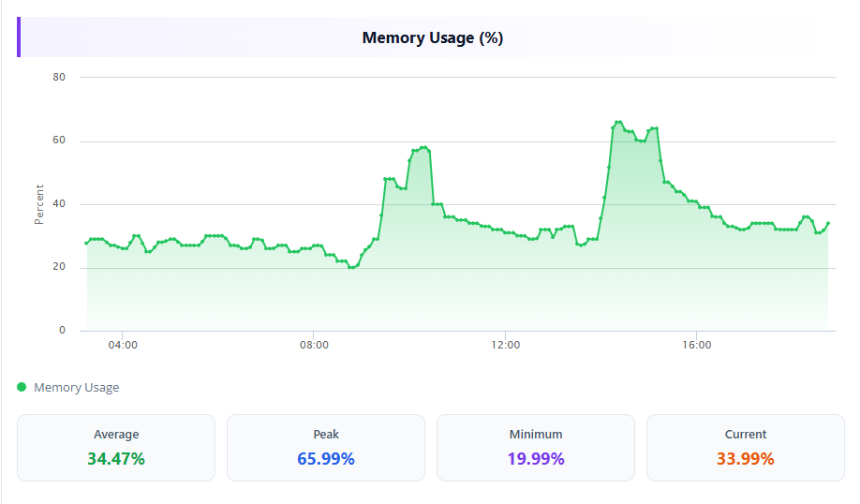Click the last data point on the line
This screenshot has height=504, width=860.
pyautogui.click(x=828, y=223)
